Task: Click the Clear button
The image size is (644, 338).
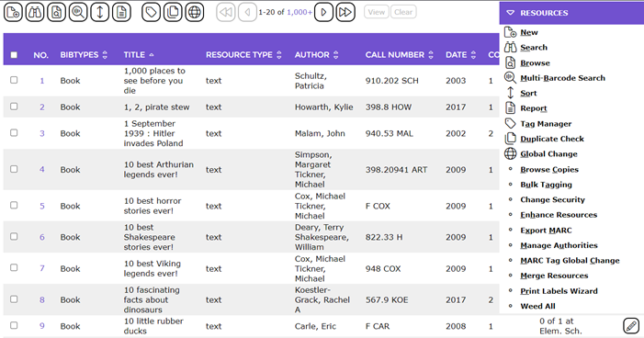Action: tap(403, 12)
